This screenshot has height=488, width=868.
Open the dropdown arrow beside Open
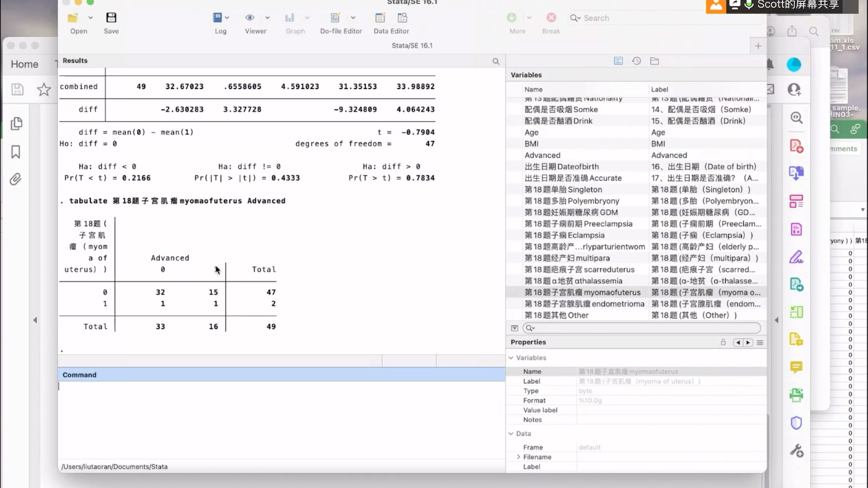[x=90, y=18]
